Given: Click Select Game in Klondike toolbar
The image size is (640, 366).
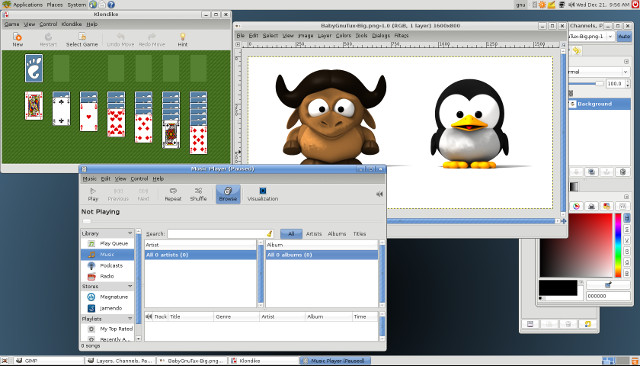Looking at the screenshot, I should pyautogui.click(x=82, y=40).
